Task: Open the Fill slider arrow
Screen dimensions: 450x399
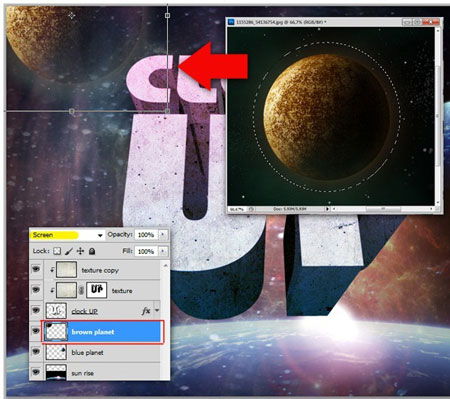Action: click(163, 251)
